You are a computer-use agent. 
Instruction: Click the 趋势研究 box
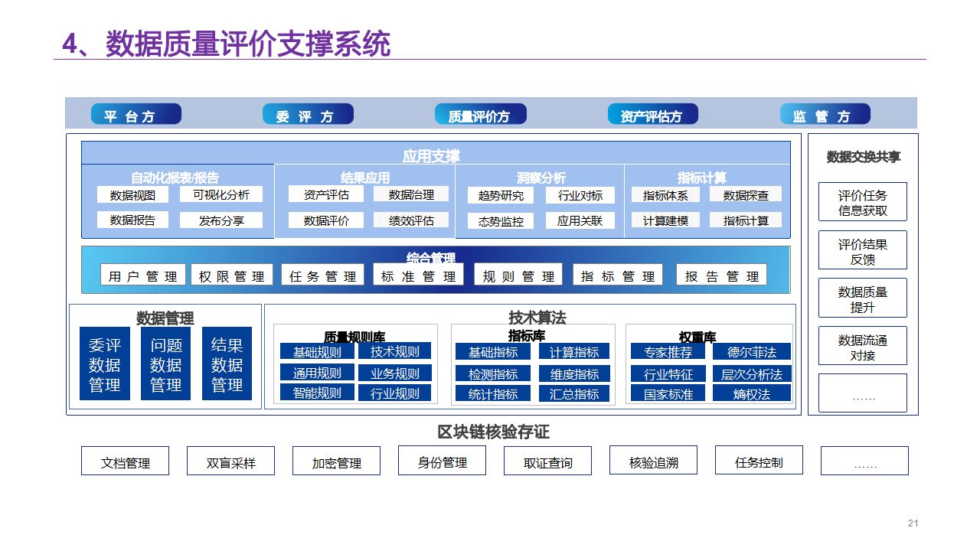point(501,195)
